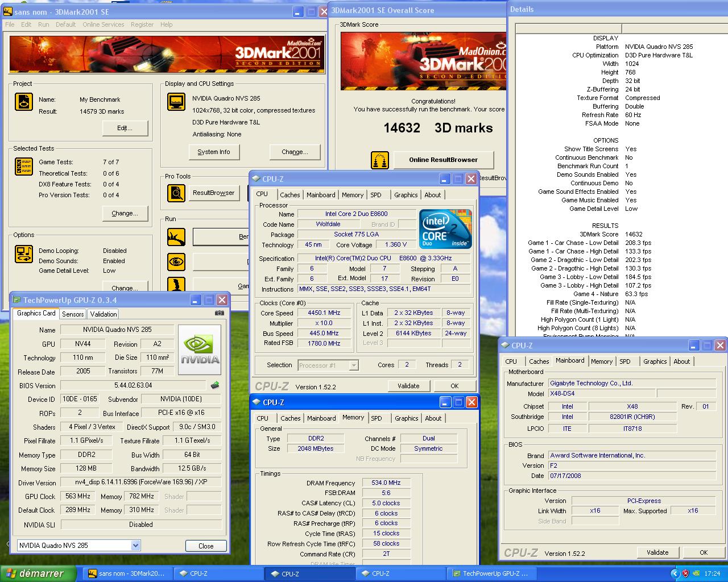Click the red shield security tray icon
Viewport: 728px width, 582px height.
685,573
